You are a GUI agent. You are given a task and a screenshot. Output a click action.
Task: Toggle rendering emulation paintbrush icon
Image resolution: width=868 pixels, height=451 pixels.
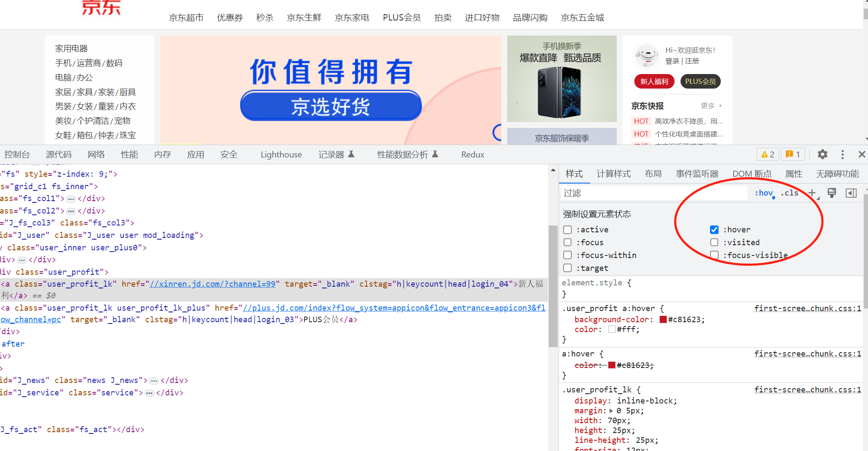(832, 193)
